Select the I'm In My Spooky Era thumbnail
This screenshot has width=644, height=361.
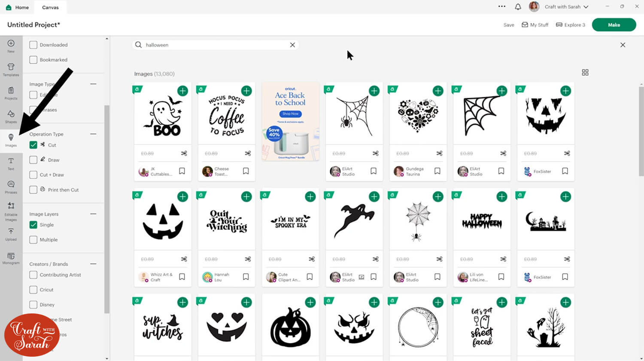291,222
